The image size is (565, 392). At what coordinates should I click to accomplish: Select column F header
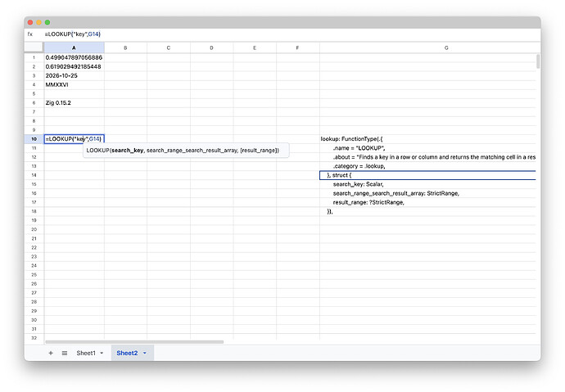(x=297, y=47)
